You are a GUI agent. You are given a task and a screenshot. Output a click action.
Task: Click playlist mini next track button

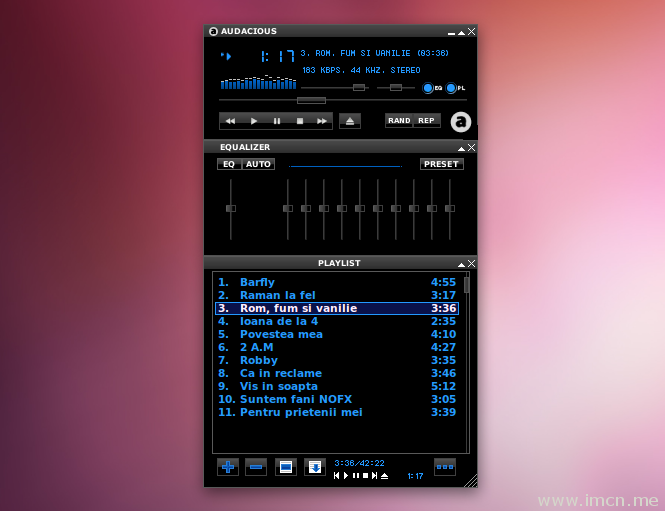click(x=374, y=476)
